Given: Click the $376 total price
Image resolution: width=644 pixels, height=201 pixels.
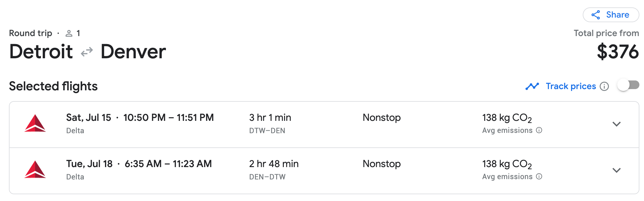Looking at the screenshot, I should [x=618, y=51].
